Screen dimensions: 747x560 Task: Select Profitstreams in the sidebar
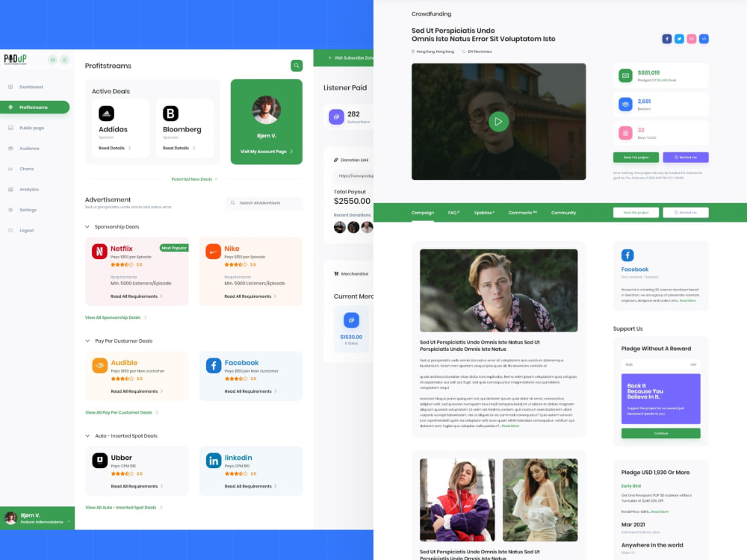[x=35, y=107]
